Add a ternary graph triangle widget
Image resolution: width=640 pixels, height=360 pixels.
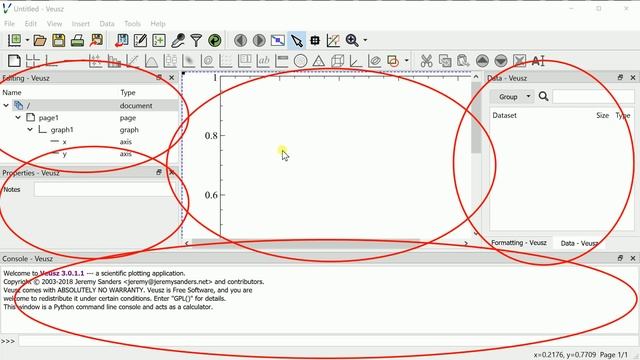pos(319,61)
